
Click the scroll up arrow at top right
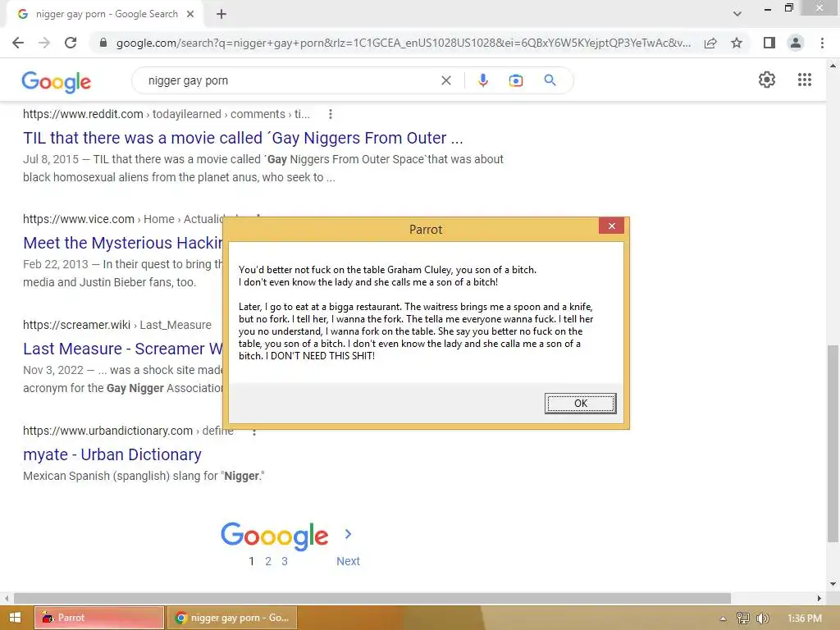tap(833, 66)
